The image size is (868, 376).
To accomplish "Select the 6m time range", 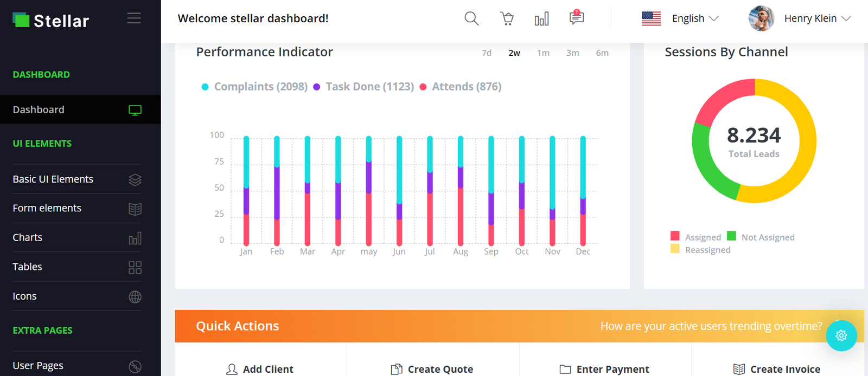I will 602,53.
